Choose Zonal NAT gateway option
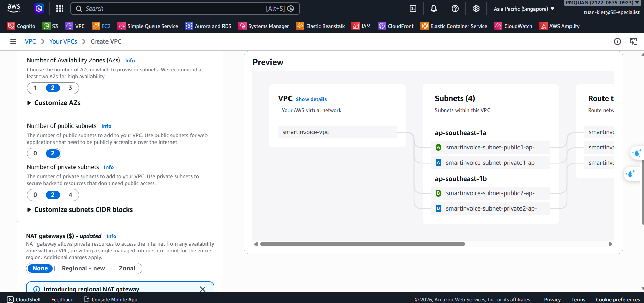This screenshot has height=303, width=644. [127, 268]
